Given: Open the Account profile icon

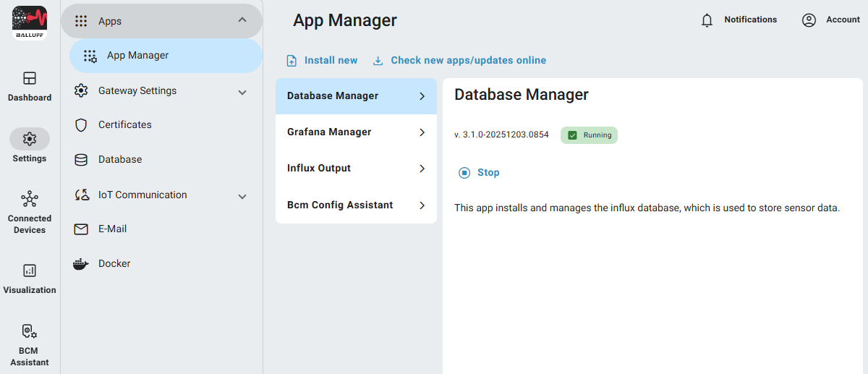Looking at the screenshot, I should coord(809,20).
